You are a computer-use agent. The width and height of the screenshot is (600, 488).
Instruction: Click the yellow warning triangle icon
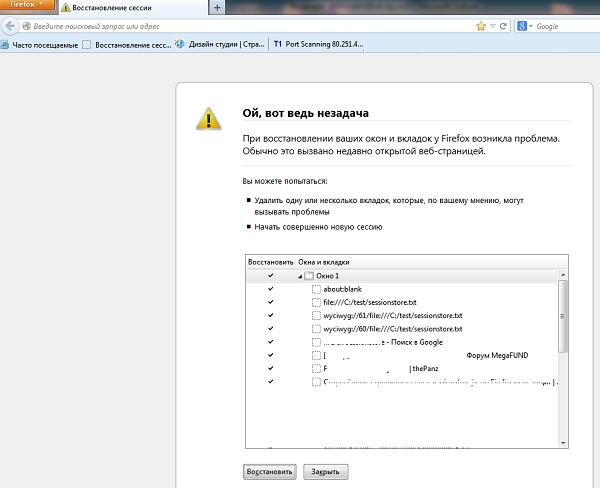(x=209, y=119)
